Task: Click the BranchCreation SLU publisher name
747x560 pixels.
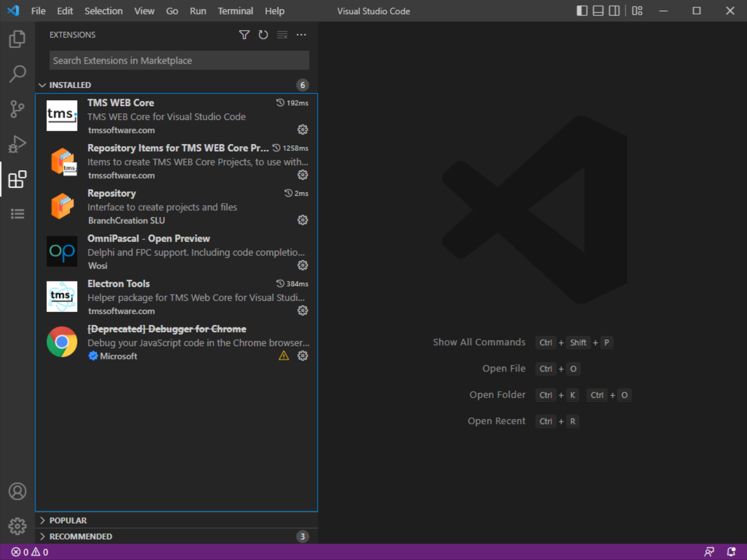Action: tap(126, 220)
